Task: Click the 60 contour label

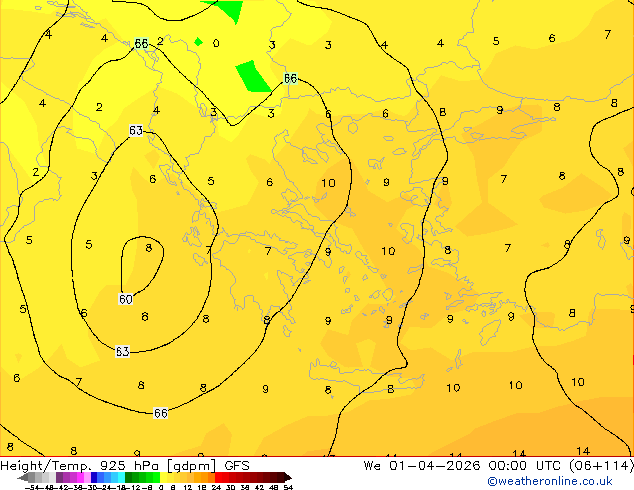Action: (x=126, y=299)
